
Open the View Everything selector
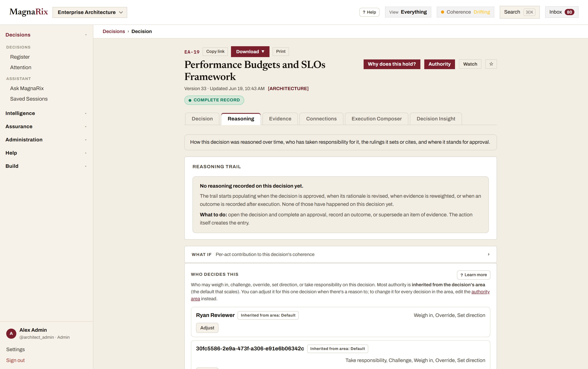click(408, 12)
